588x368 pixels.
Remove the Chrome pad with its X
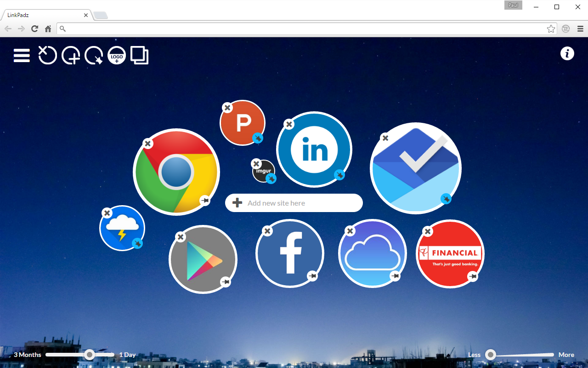point(147,144)
